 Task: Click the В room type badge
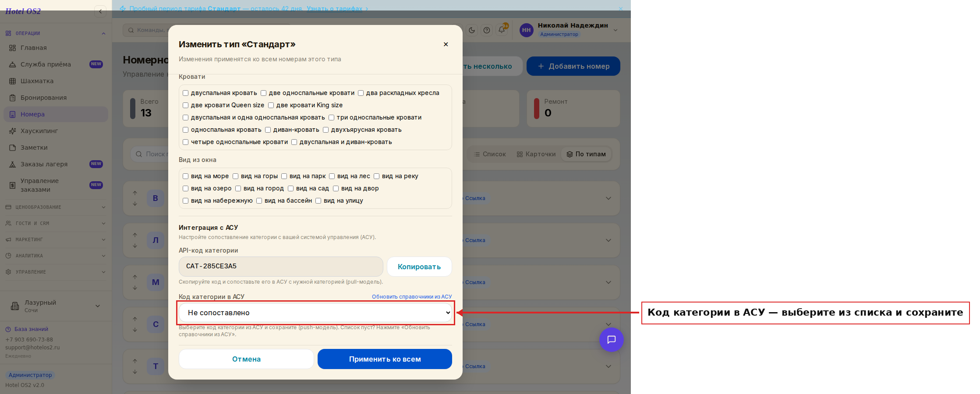[156, 198]
